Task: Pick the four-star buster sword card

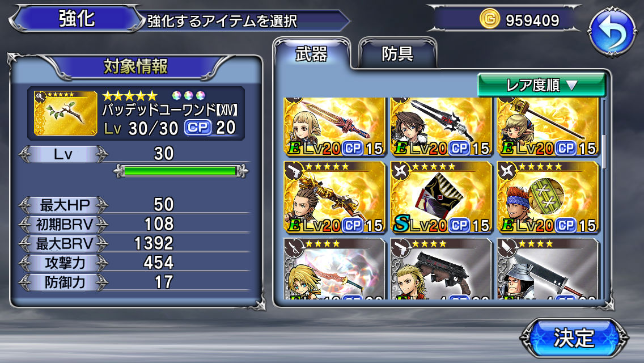Action: pos(548,268)
